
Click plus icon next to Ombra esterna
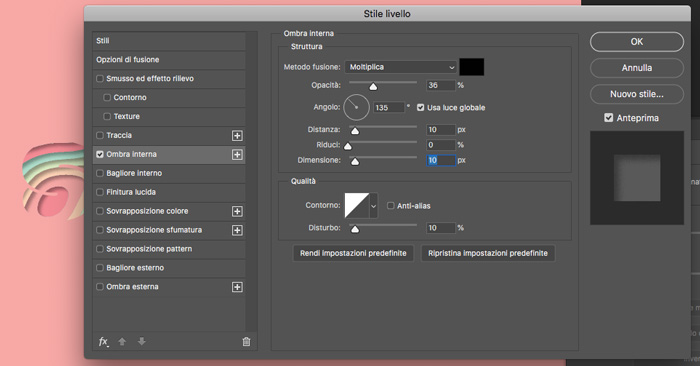pyautogui.click(x=237, y=287)
